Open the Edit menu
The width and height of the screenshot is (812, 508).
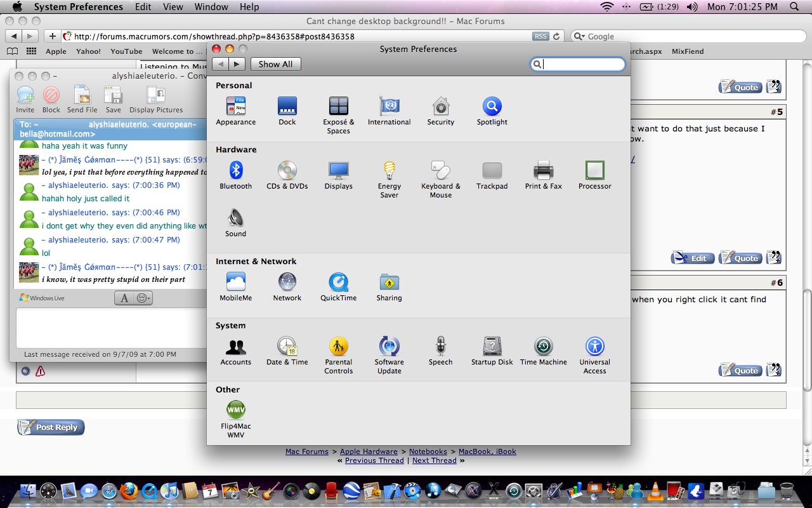point(143,7)
